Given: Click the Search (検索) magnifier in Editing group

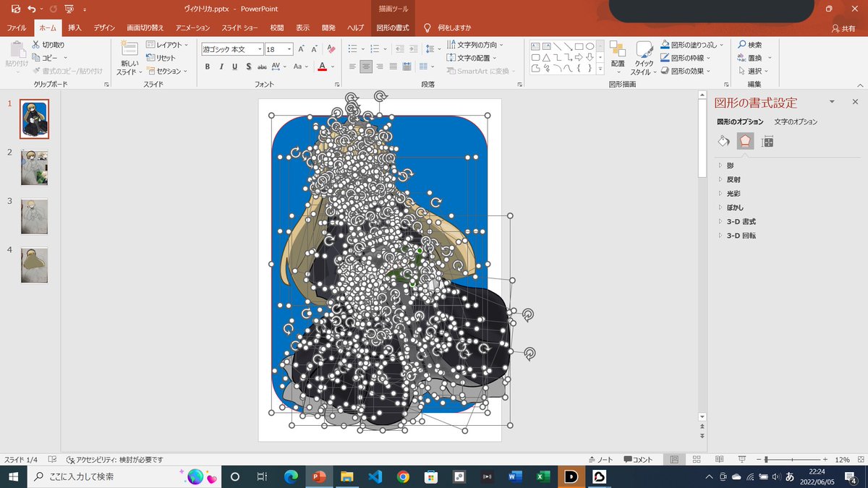Looking at the screenshot, I should click(x=750, y=45).
